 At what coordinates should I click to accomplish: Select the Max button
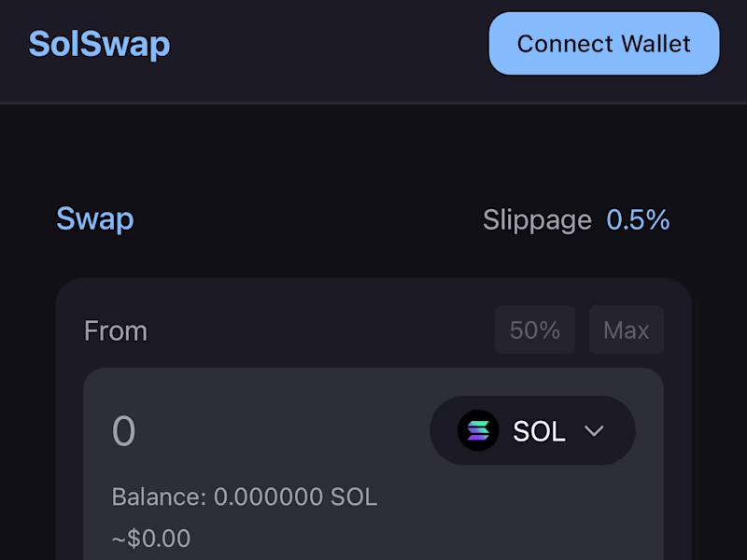tap(626, 329)
